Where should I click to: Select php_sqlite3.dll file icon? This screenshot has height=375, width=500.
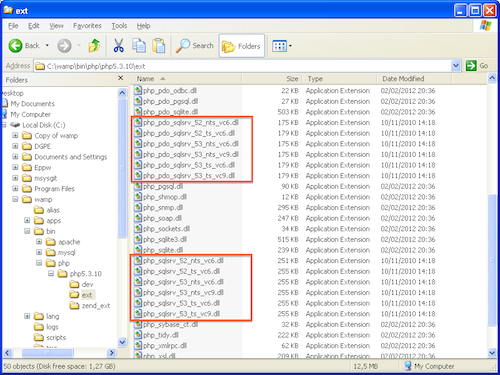[x=138, y=239]
